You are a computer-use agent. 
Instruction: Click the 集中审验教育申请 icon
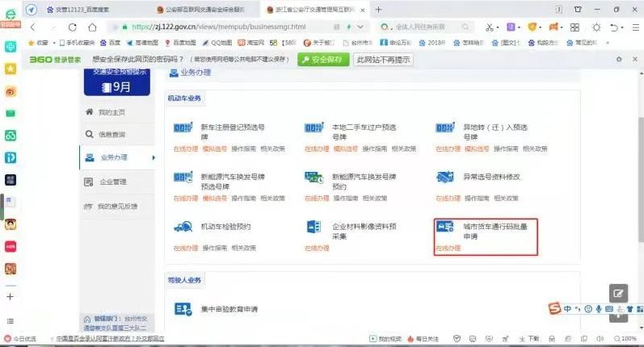(x=182, y=308)
